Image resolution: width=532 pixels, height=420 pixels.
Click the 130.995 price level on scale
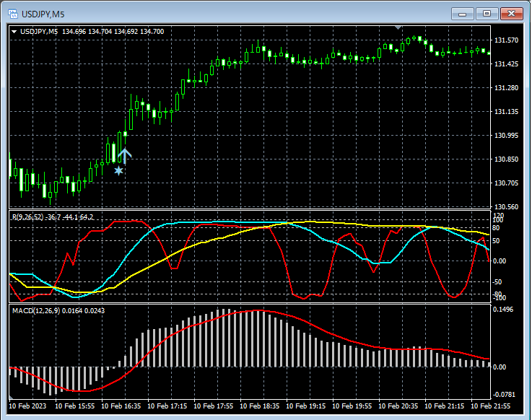click(x=507, y=136)
